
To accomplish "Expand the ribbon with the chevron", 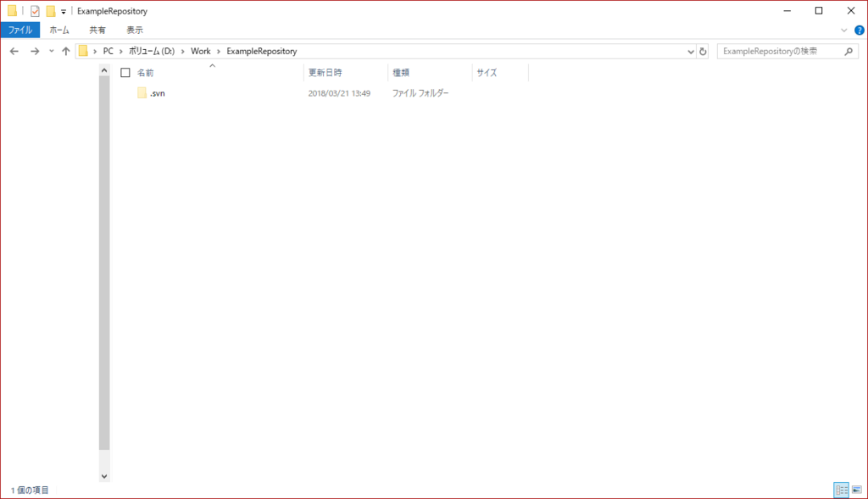I will pos(843,30).
